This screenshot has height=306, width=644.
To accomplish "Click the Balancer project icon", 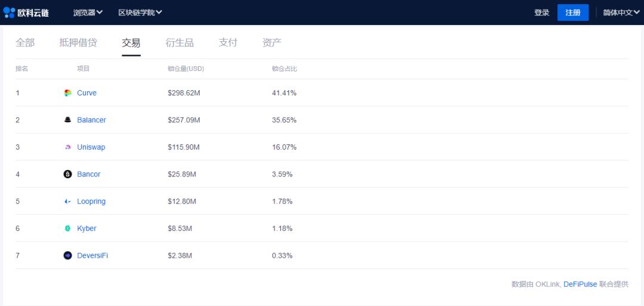I will (68, 120).
